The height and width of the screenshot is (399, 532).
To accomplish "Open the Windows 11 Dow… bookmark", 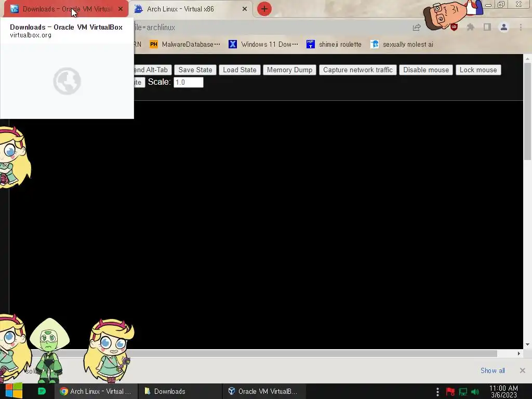I will coord(263,45).
